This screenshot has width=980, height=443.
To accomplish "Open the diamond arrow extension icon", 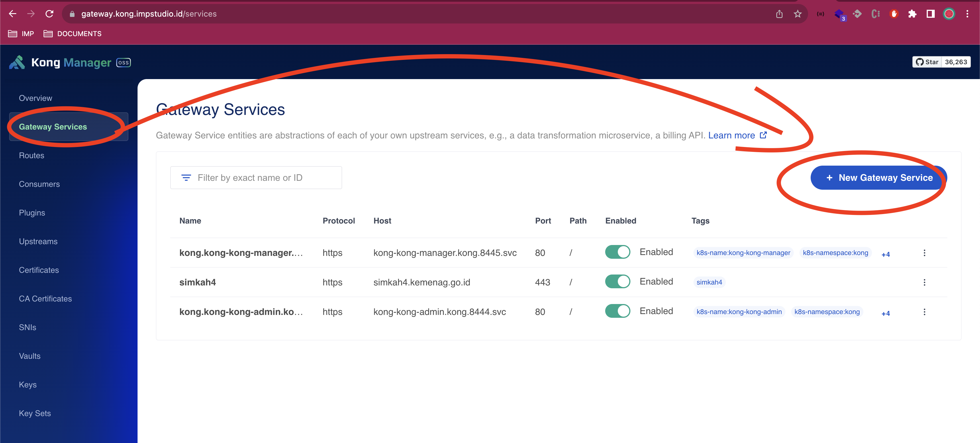I will click(857, 14).
